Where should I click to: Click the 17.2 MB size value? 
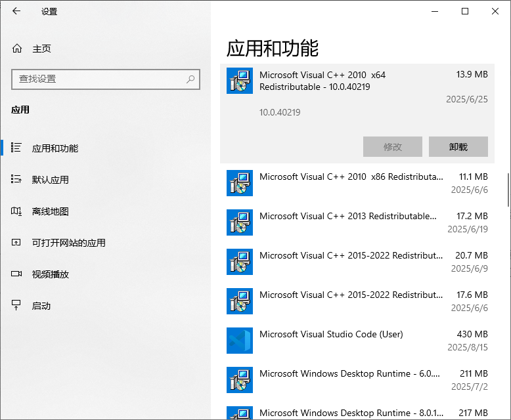point(472,216)
